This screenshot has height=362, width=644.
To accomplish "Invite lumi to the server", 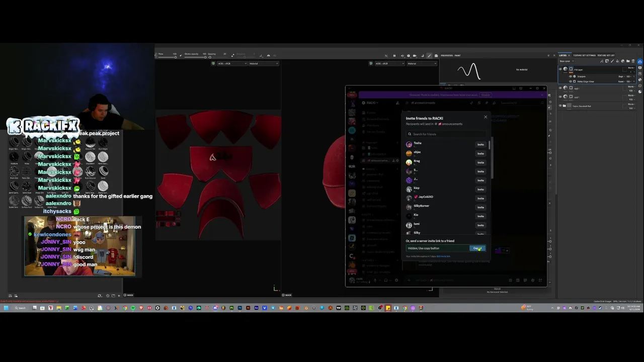I will [480, 225].
